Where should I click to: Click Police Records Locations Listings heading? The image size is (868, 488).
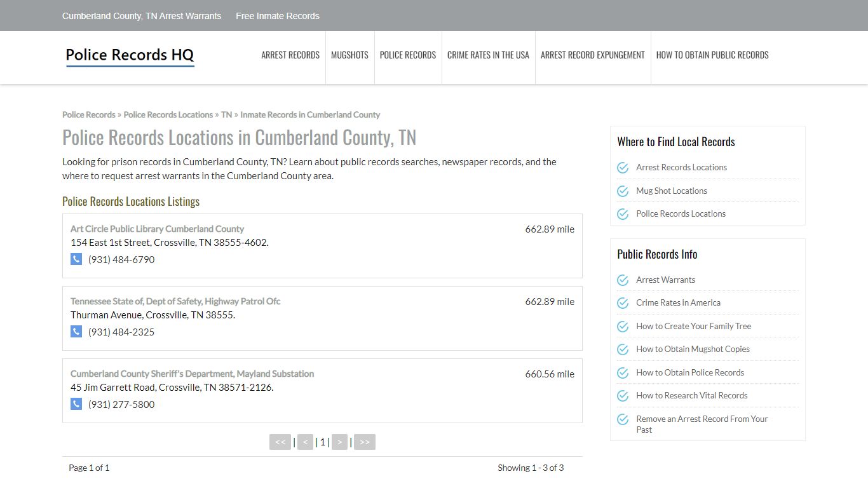tap(131, 201)
